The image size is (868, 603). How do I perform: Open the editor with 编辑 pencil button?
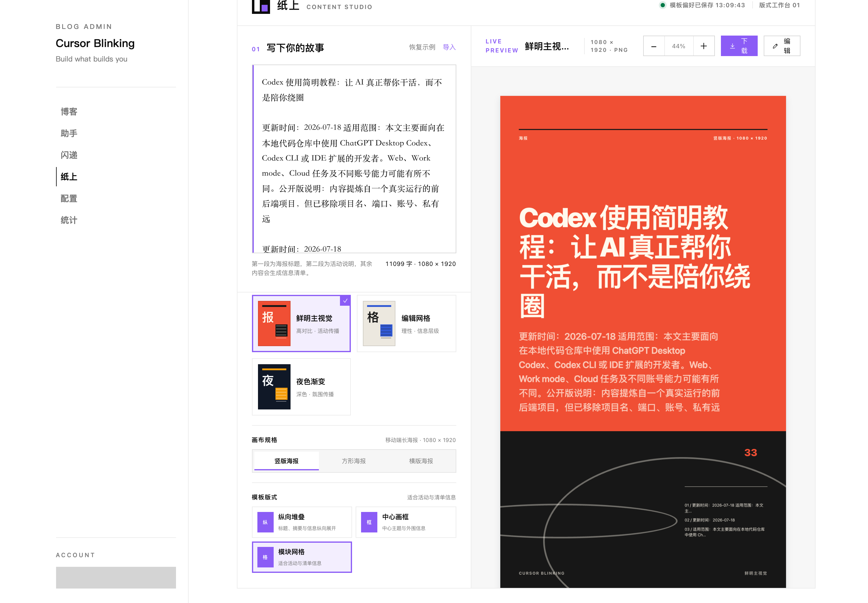[782, 46]
